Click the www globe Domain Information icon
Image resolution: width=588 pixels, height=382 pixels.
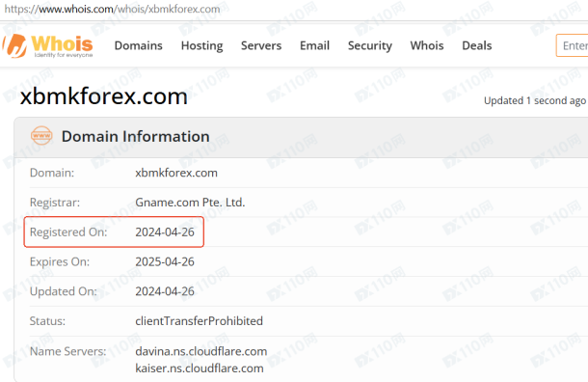tap(41, 135)
